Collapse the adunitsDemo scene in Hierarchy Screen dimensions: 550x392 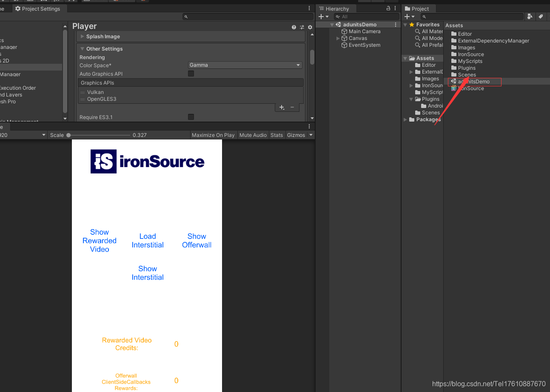tap(332, 25)
